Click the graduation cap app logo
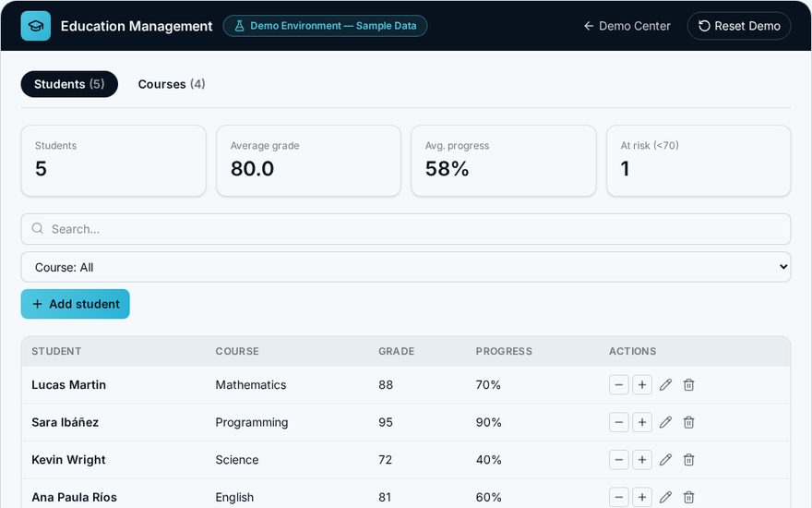812x508 pixels. point(36,26)
